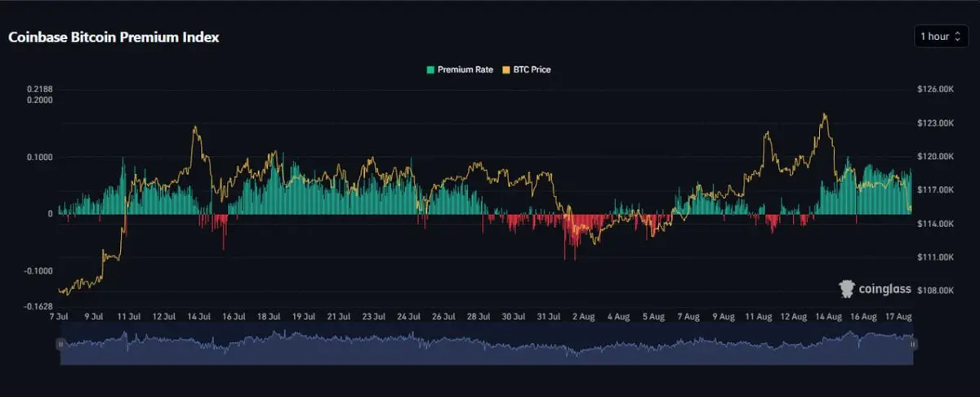Click the 2 Aug x-axis label
Viewport: 980px width, 397px height.
click(584, 315)
